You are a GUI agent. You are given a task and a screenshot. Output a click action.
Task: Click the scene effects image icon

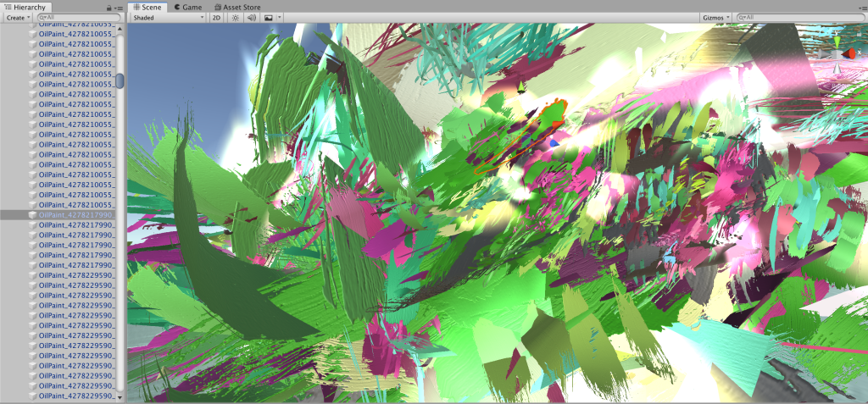pos(268,17)
